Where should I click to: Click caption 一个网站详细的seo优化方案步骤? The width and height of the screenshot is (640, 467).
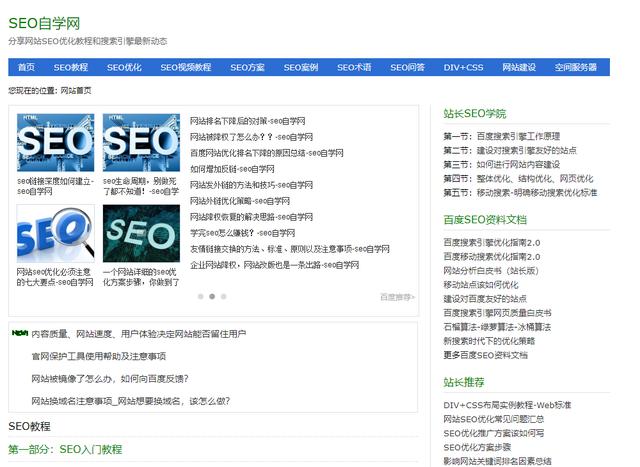(141, 277)
